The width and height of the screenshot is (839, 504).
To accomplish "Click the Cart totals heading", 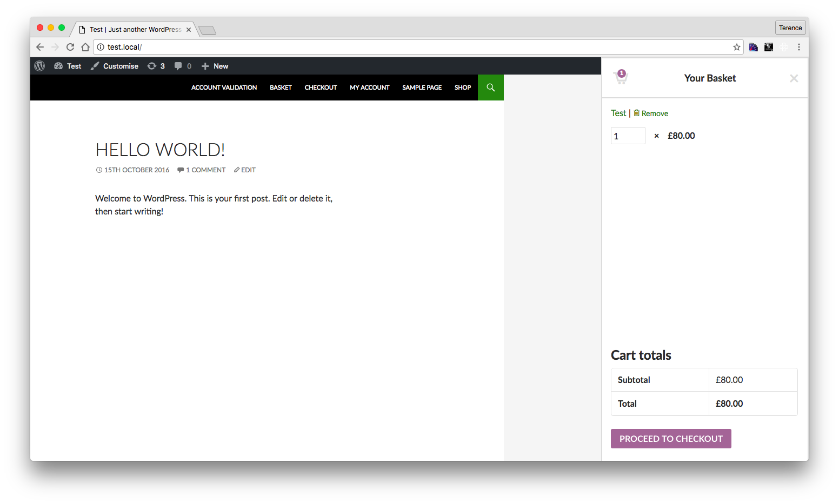I will [x=641, y=355].
